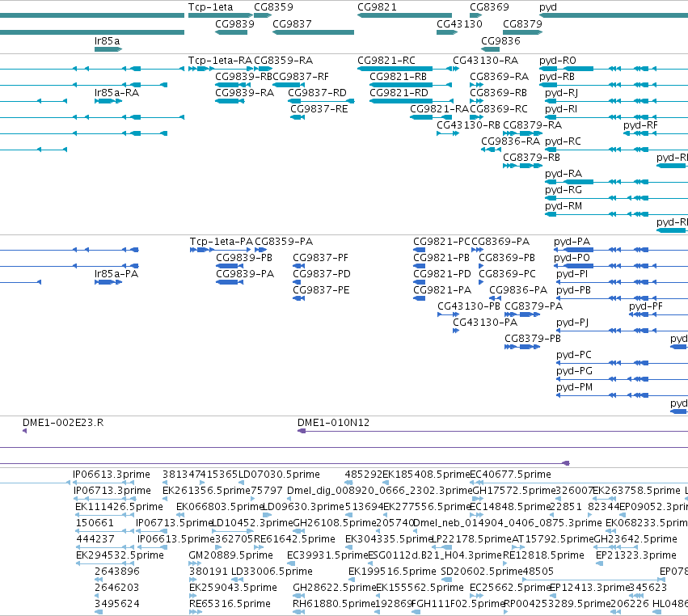
Task: Click the CG43130-PB protein label
Action: coord(469,306)
